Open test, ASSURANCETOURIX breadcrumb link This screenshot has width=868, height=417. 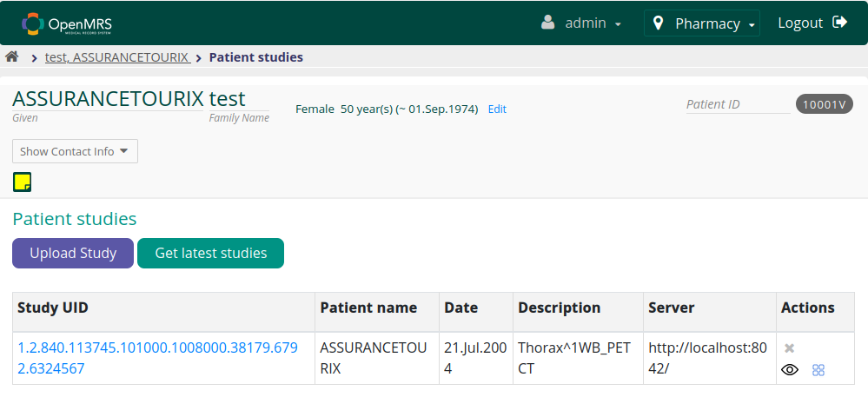(x=118, y=57)
